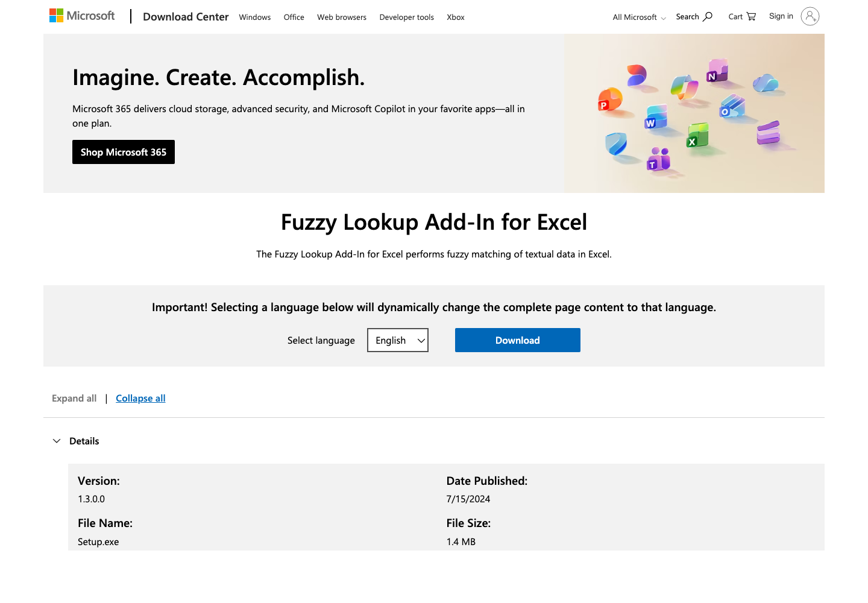868x603 pixels.
Task: Click the Collapse all link
Action: click(140, 399)
